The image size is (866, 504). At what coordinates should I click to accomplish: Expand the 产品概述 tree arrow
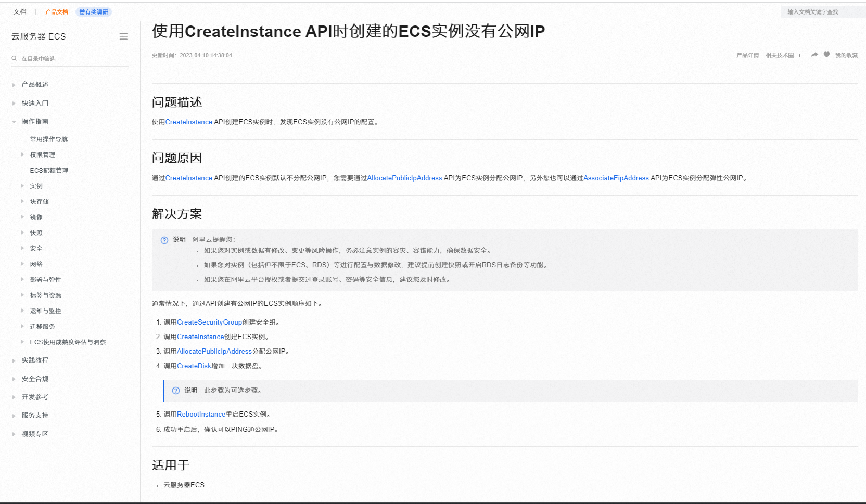14,85
